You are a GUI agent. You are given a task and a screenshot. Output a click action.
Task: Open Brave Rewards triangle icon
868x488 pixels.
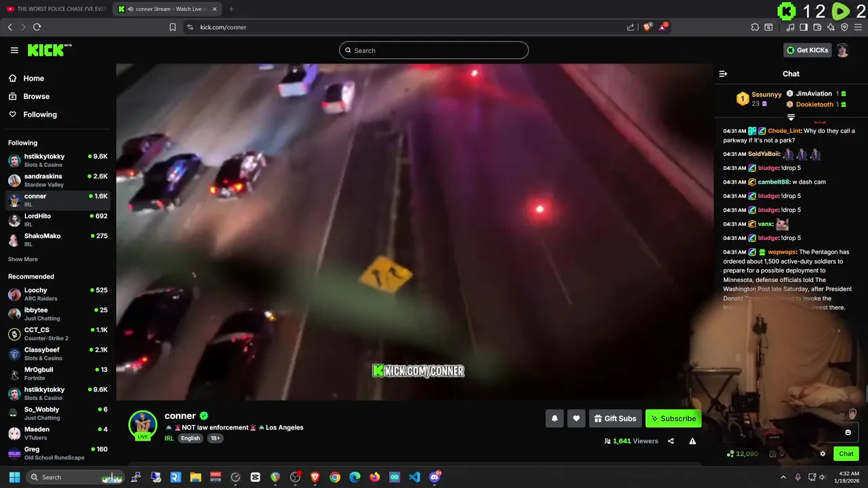pos(665,27)
